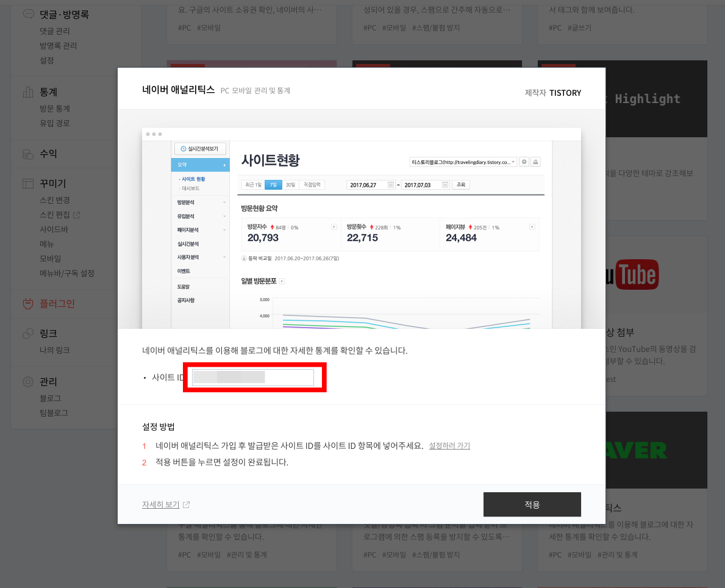Click the 링크 sidebar heading
The width and height of the screenshot is (725, 588).
(x=49, y=334)
